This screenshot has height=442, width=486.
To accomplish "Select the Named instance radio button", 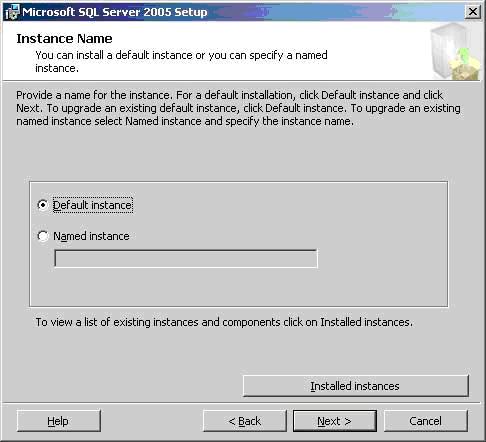I will (43, 236).
